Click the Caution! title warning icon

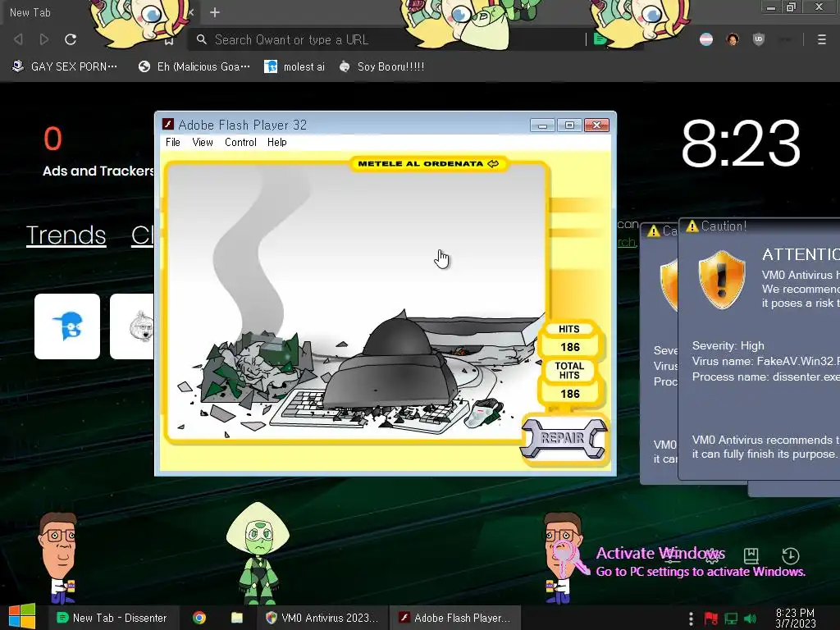pos(692,226)
